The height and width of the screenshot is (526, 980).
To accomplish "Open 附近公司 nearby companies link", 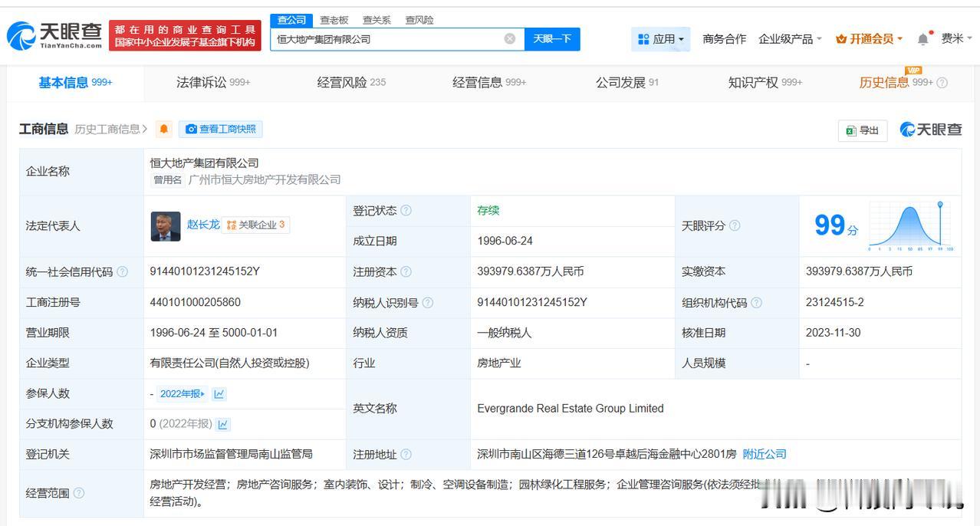I will pos(765,454).
